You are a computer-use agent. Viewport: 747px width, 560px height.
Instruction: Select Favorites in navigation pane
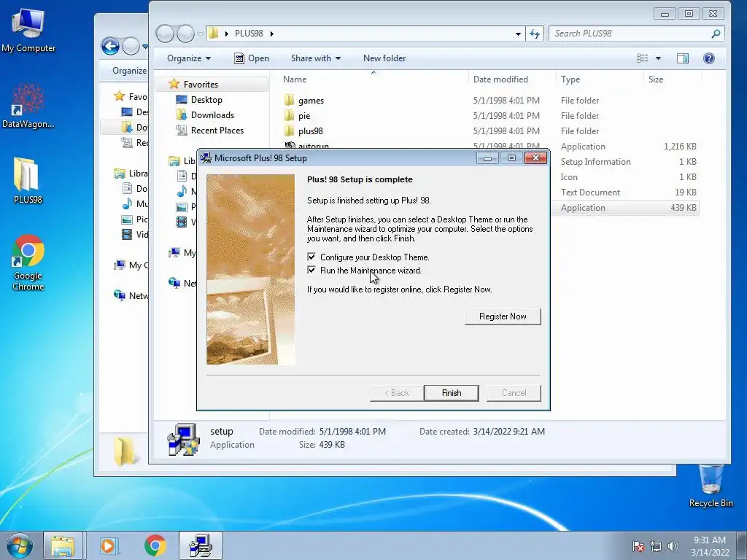pos(200,85)
